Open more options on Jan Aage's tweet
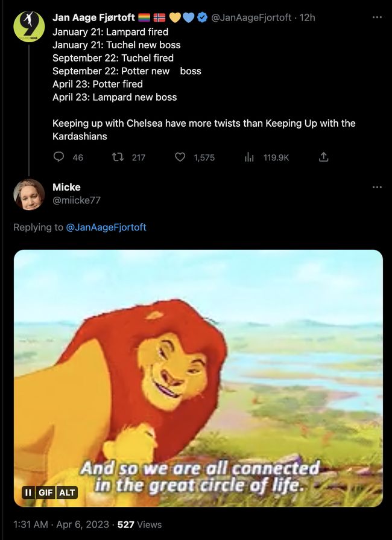 tap(377, 17)
